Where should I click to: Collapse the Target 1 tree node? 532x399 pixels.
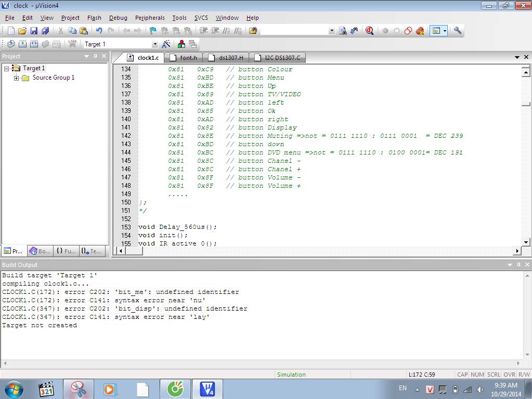tap(6, 69)
